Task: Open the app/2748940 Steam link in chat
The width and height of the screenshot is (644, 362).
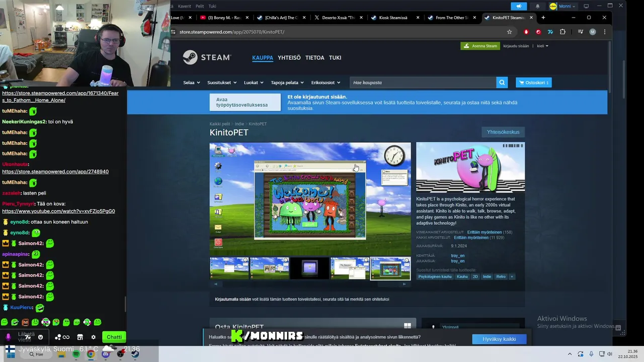Action: pyautogui.click(x=55, y=171)
